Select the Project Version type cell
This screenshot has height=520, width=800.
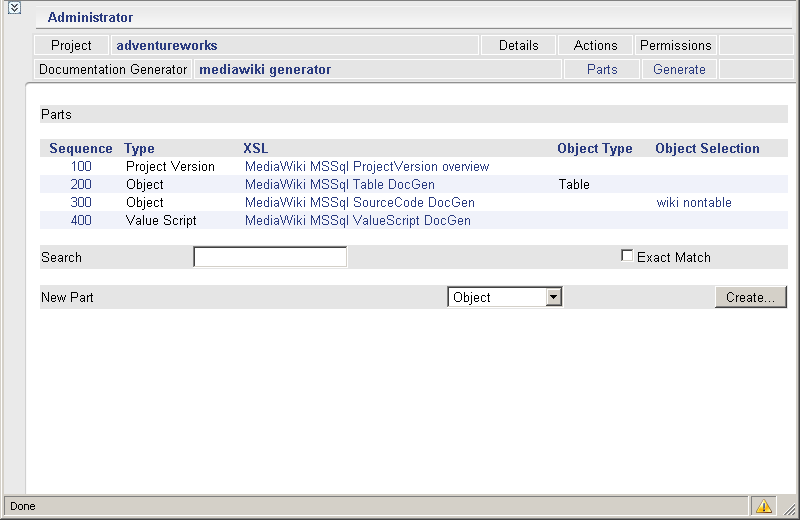coord(170,166)
